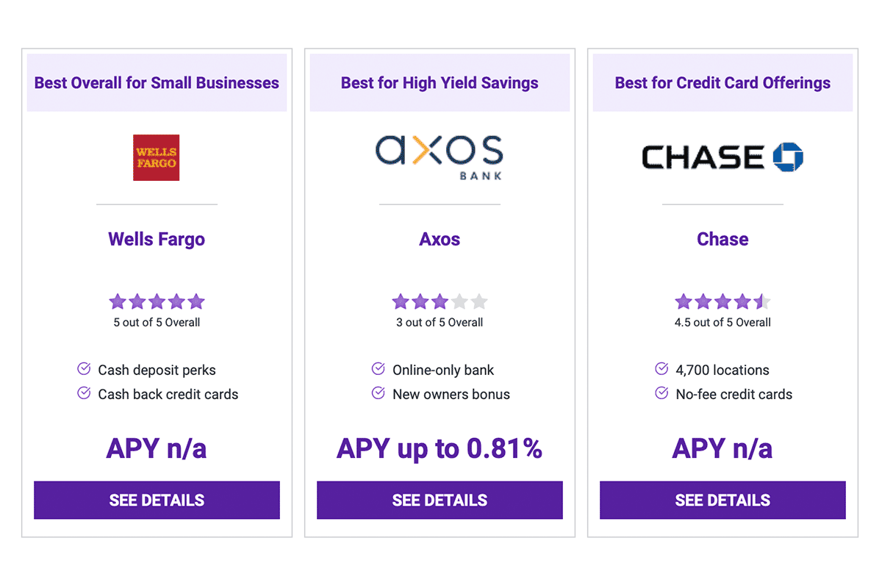Select the Axos bank name link
Image resolution: width=882 pixels, height=588 pixels.
440,239
